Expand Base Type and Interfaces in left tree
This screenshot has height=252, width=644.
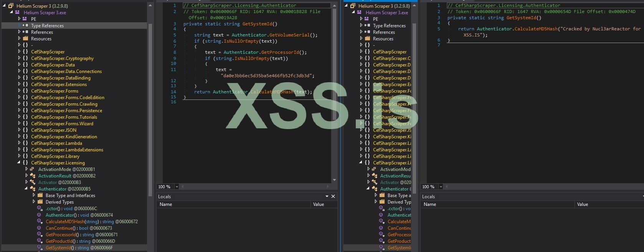point(34,195)
